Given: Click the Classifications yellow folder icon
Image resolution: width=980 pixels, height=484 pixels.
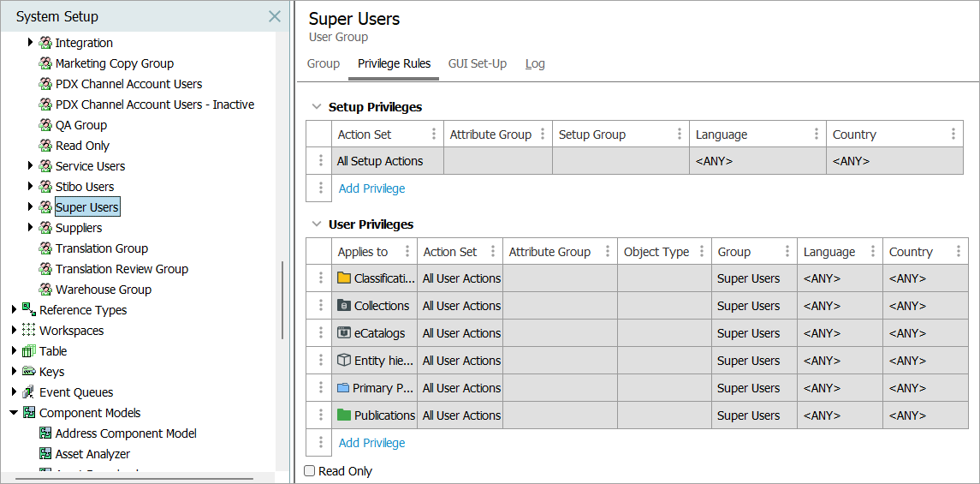Looking at the screenshot, I should point(344,278).
